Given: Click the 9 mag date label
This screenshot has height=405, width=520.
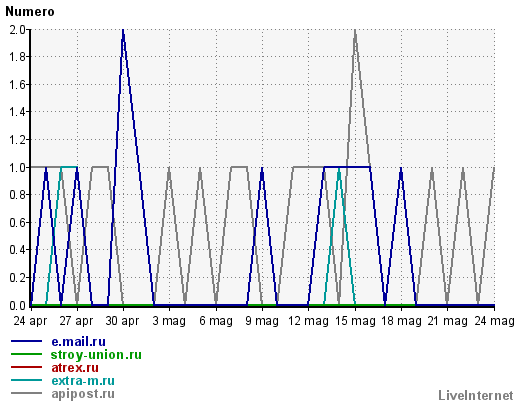Looking at the screenshot, I should pyautogui.click(x=262, y=321).
